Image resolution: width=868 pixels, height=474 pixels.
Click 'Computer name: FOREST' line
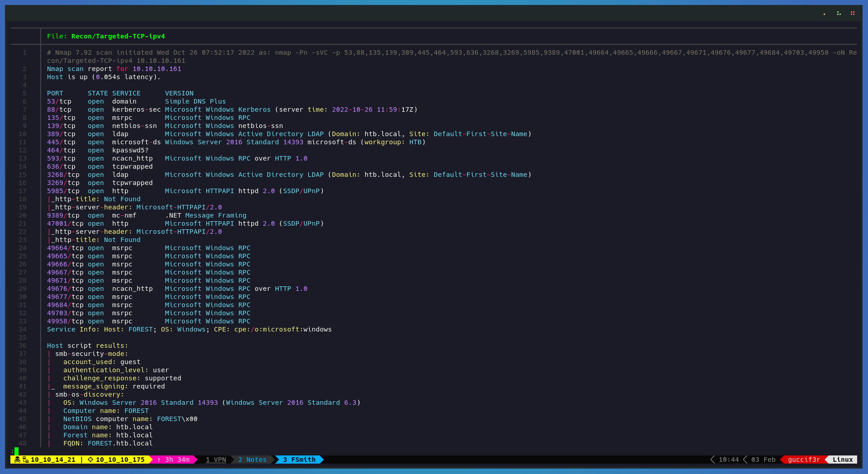(x=106, y=411)
